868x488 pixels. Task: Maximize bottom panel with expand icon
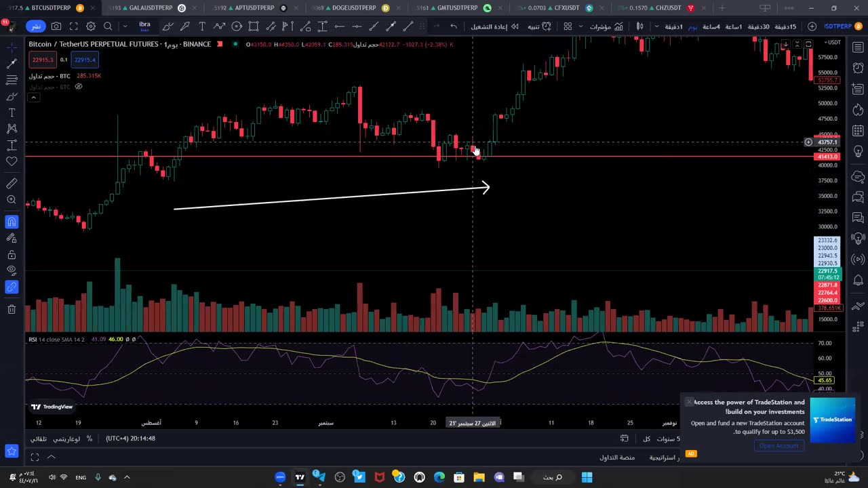[35, 457]
